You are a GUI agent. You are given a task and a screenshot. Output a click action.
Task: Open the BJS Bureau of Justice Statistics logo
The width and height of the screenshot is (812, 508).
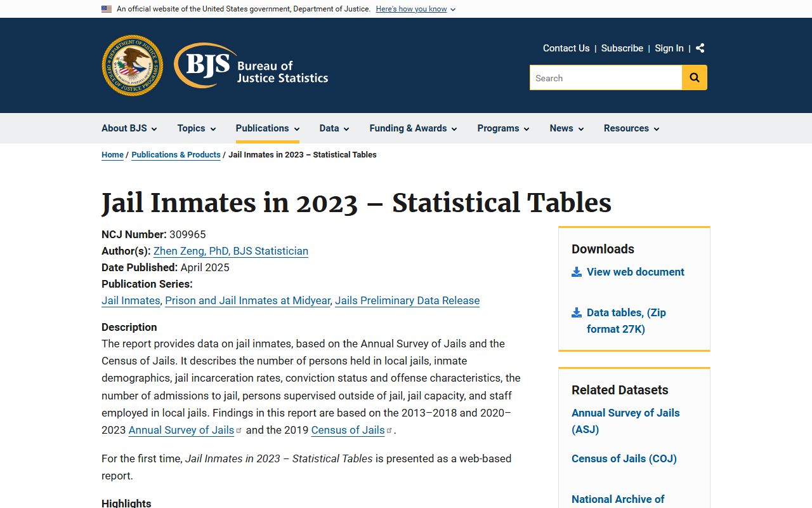pyautogui.click(x=251, y=65)
